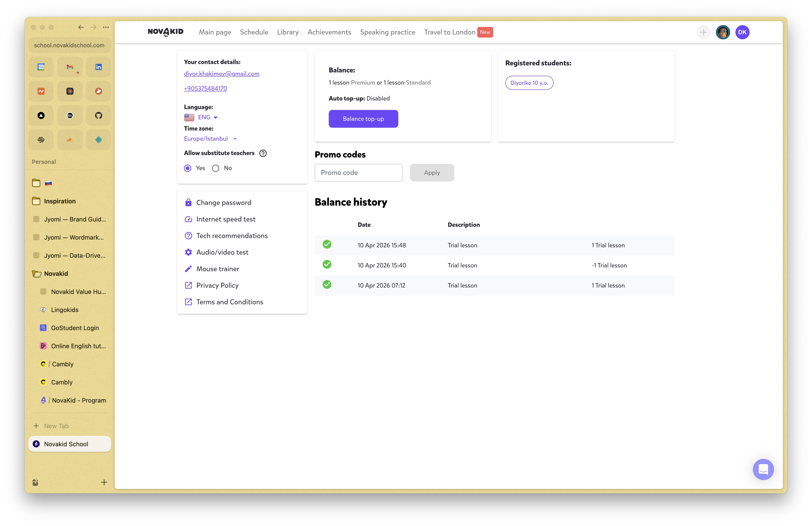Click the plus icon in the header
The image size is (812, 526).
703,32
